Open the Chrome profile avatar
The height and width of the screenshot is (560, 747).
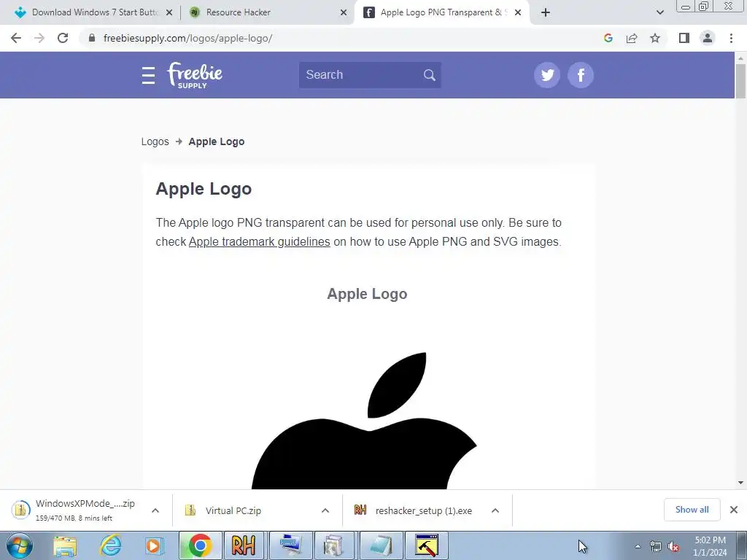click(x=708, y=38)
